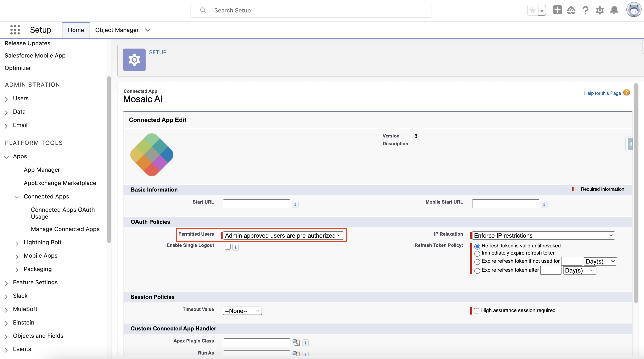This screenshot has height=359, width=644.
Task: Open the App Launcher dots grid
Action: [15, 30]
